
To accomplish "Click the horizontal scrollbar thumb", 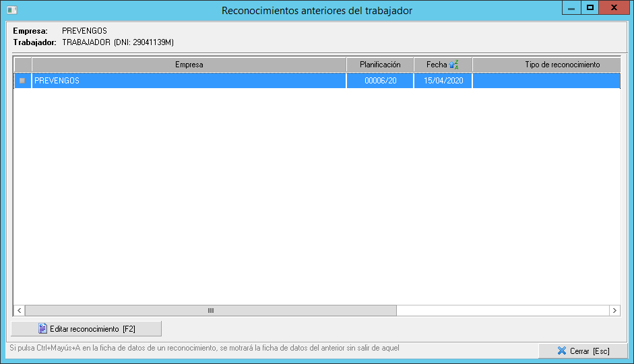I will pos(211,310).
